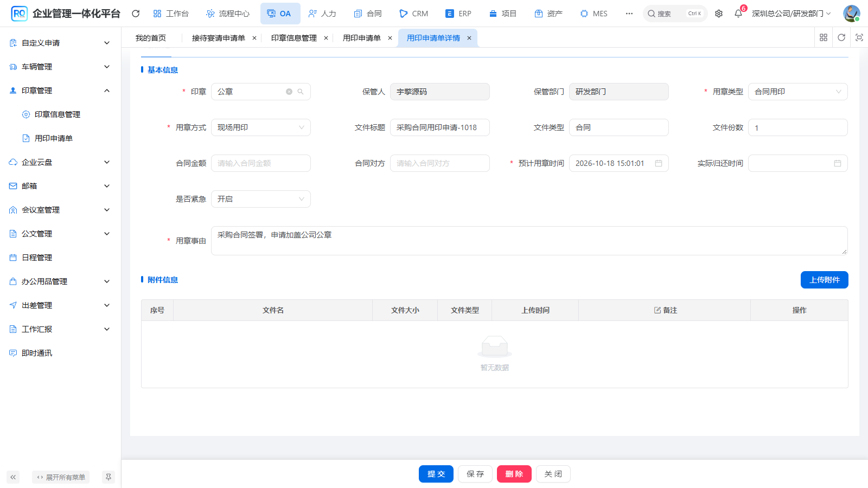This screenshot has height=488, width=868.
Task: Open the 是否紧急 dropdown
Action: tap(261, 199)
